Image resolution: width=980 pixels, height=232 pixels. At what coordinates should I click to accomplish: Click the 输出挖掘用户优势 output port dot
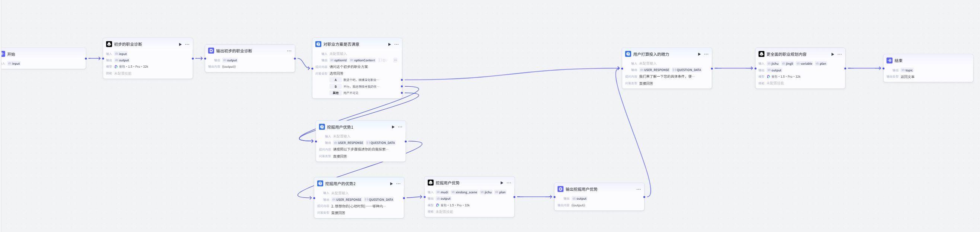coord(644,197)
